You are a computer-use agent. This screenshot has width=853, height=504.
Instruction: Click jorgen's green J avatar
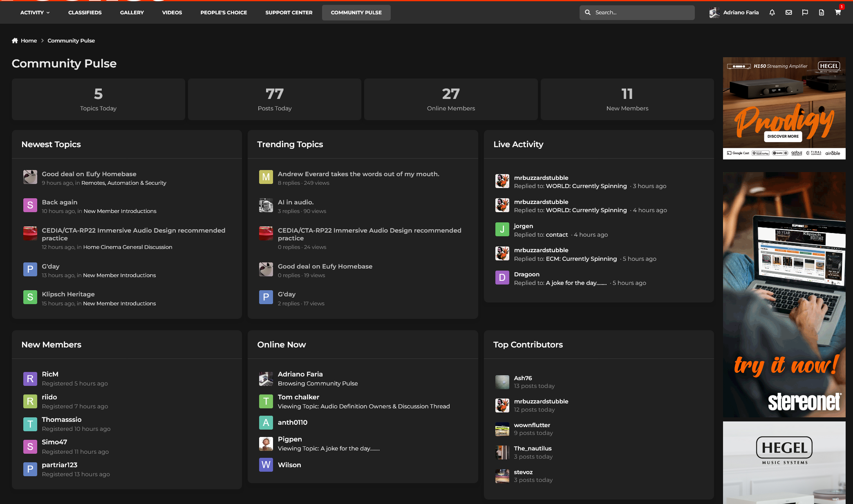coord(502,230)
